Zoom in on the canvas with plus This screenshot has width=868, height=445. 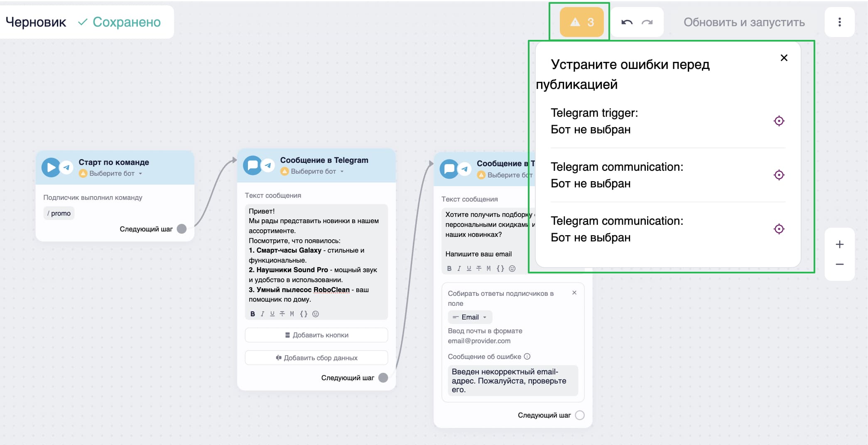point(839,244)
